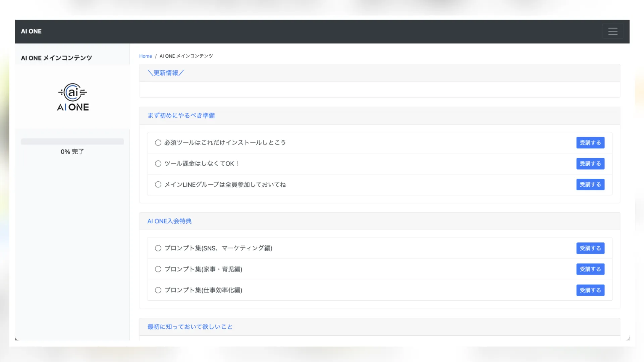Click the course progress bar in sidebar
644x362 pixels.
(x=72, y=141)
